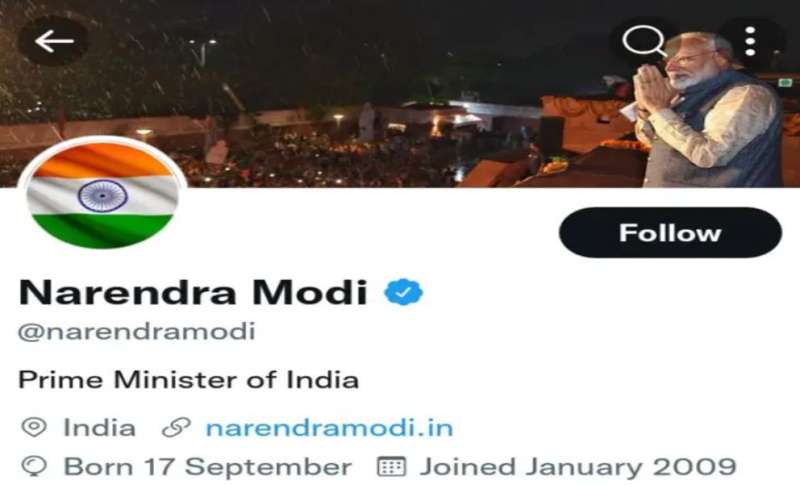Click the man with folded hands in banner
Image resolution: width=800 pixels, height=485 pixels.
pyautogui.click(x=707, y=110)
